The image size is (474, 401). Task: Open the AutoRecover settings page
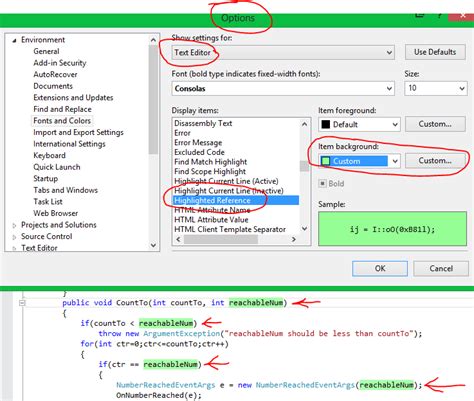click(x=55, y=74)
